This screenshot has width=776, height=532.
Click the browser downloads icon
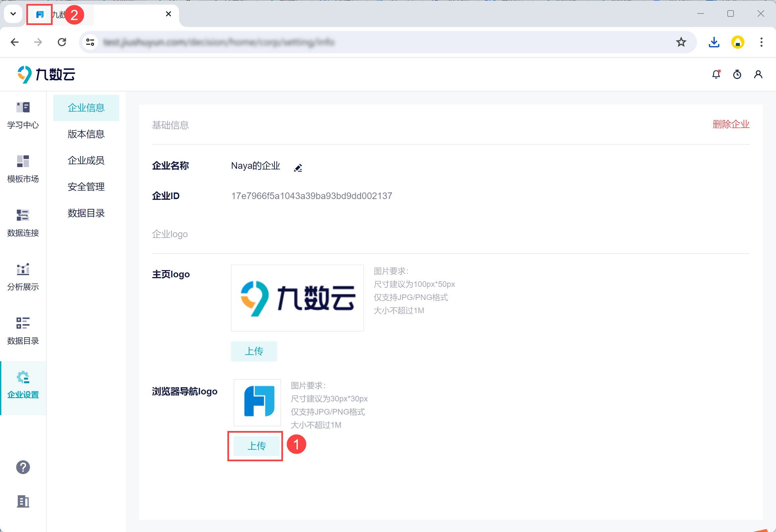tap(714, 42)
